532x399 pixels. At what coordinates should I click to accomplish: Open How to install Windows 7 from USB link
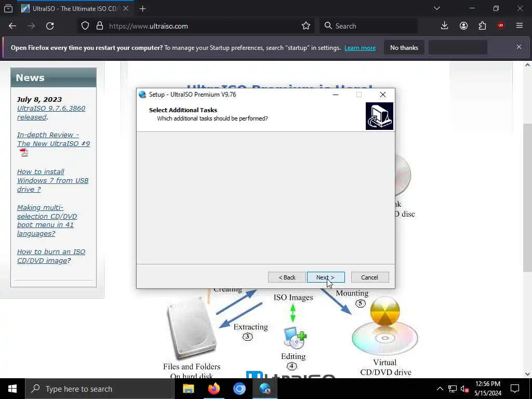(52, 180)
